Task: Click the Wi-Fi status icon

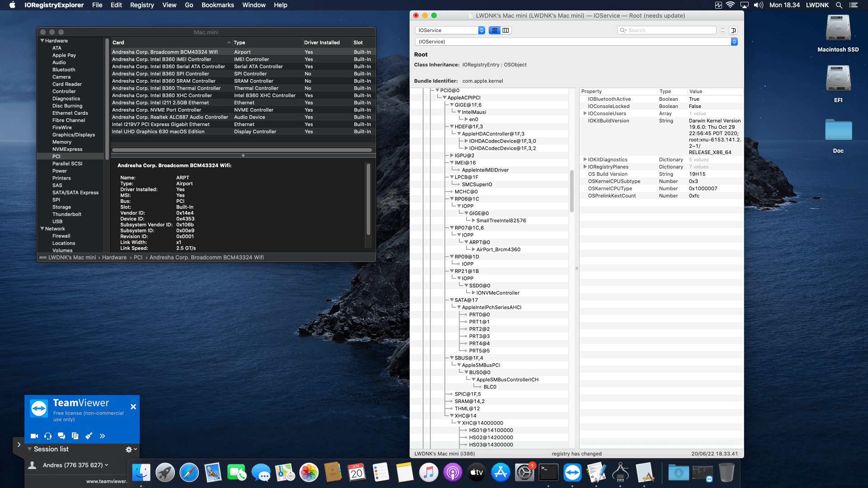Action: pos(731,5)
